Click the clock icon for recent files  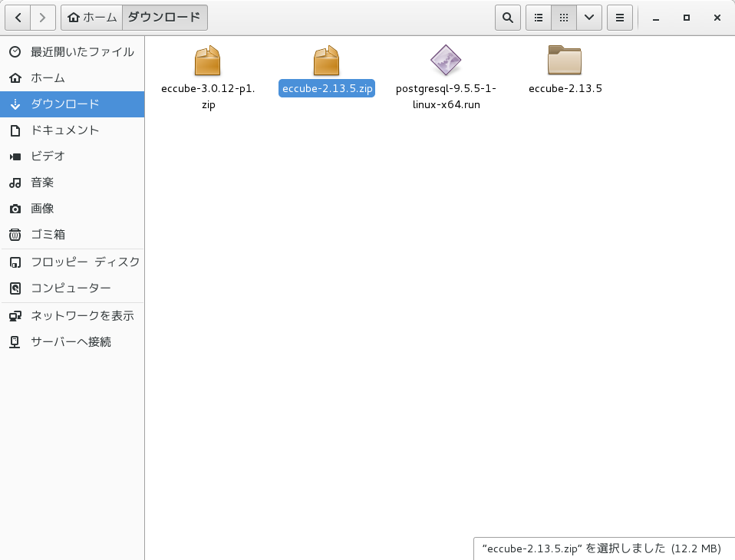click(15, 52)
